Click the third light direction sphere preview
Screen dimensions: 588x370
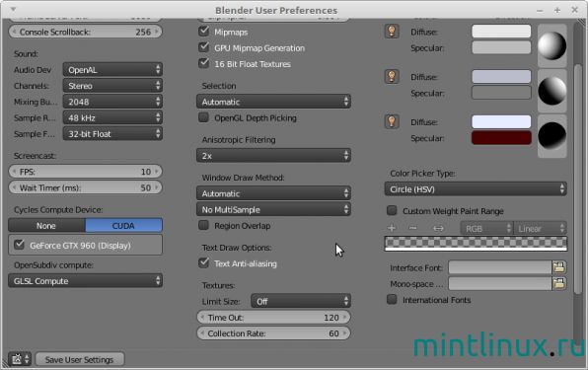pyautogui.click(x=552, y=136)
